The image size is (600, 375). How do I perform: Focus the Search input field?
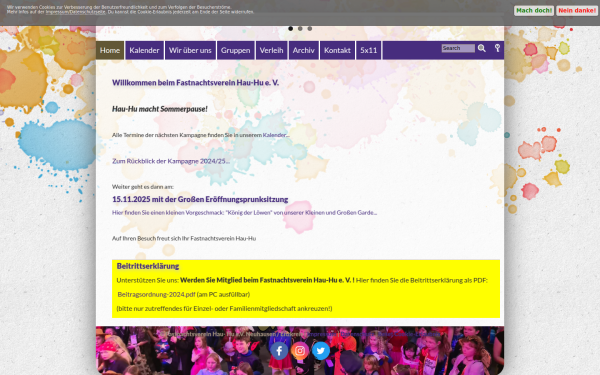[x=458, y=48]
